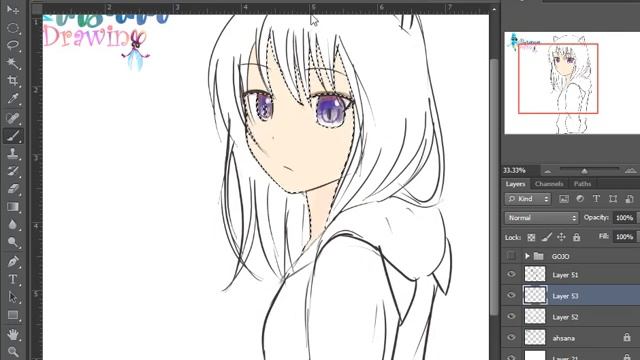Select the Gradient tool
This screenshot has height=360, width=640.
(x=13, y=207)
